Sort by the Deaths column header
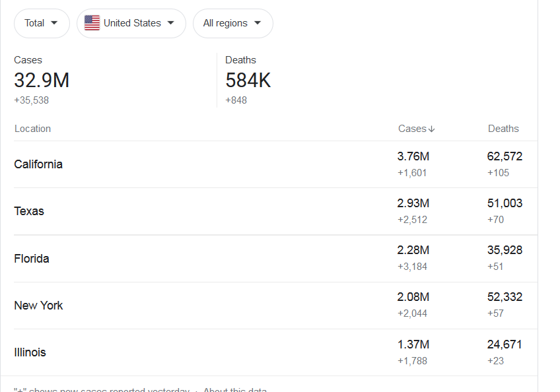560x392 pixels. [503, 129]
